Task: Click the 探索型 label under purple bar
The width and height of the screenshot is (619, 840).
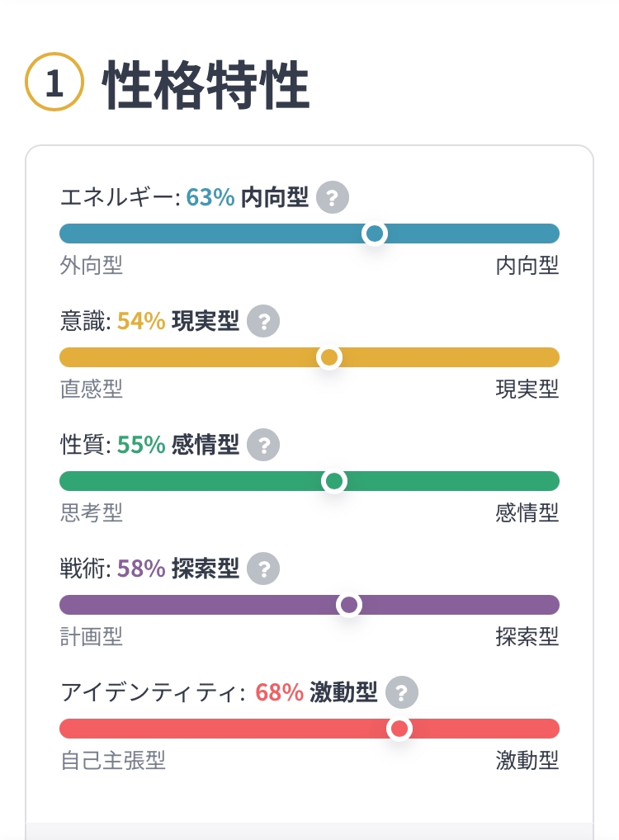Action: [x=527, y=637]
